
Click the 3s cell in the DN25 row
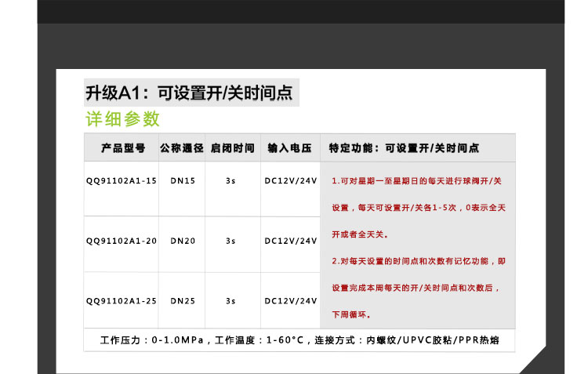(x=230, y=300)
